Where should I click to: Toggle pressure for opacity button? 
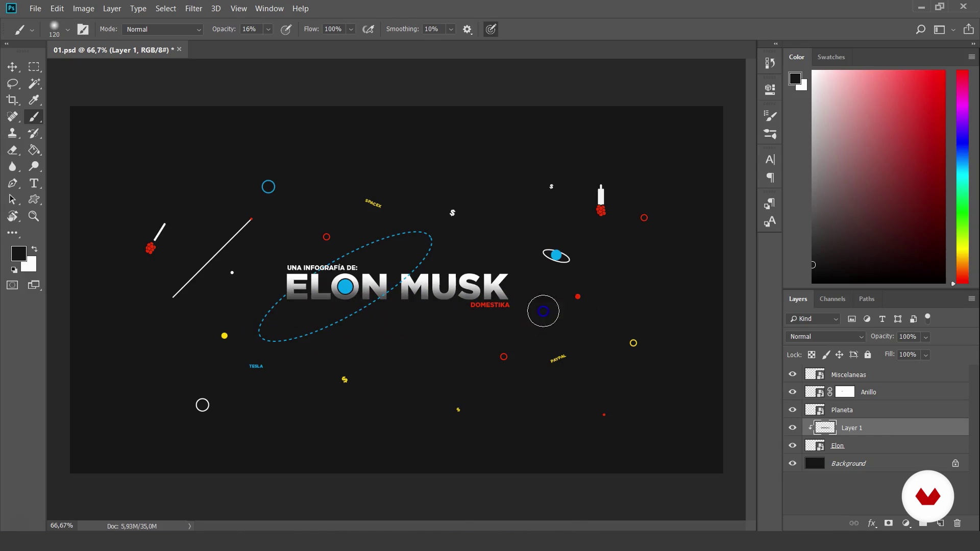click(x=286, y=30)
